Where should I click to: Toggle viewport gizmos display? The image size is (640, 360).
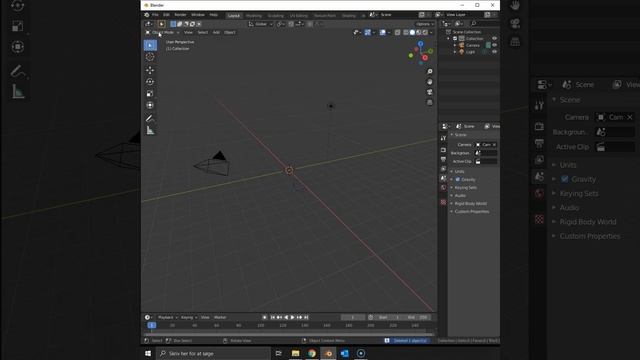(x=368, y=32)
